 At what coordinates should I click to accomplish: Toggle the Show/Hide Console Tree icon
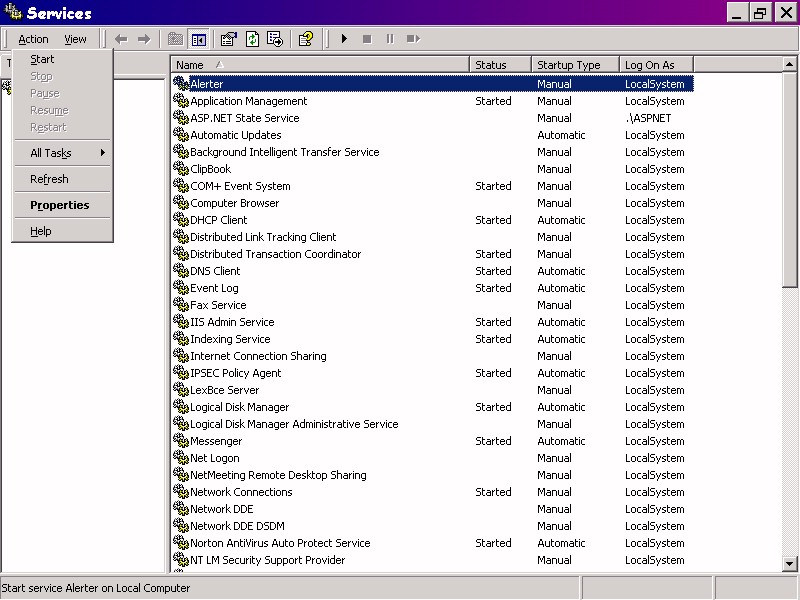(199, 39)
